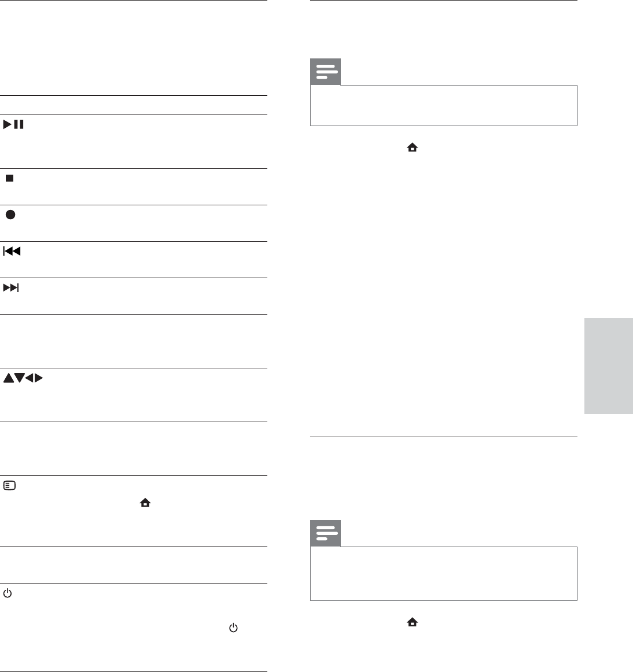Click the skip-to-previous icon
633x672 pixels.
(12, 252)
